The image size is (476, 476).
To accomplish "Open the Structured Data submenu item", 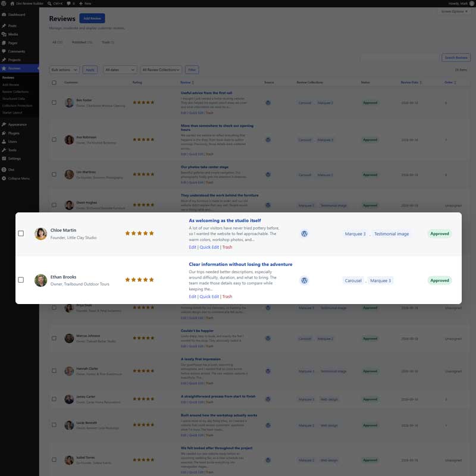I will [13, 99].
